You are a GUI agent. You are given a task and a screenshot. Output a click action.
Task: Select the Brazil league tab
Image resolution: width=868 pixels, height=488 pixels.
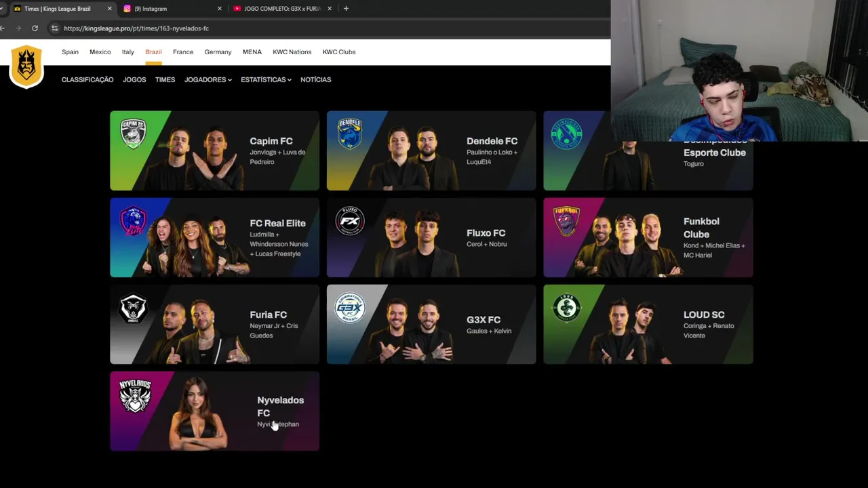pos(153,52)
